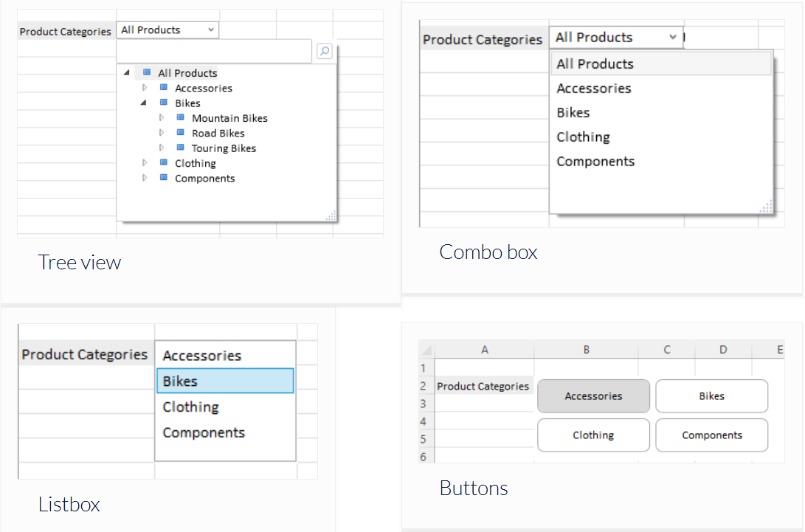Click the Components button
The height and width of the screenshot is (532, 805).
(x=711, y=435)
